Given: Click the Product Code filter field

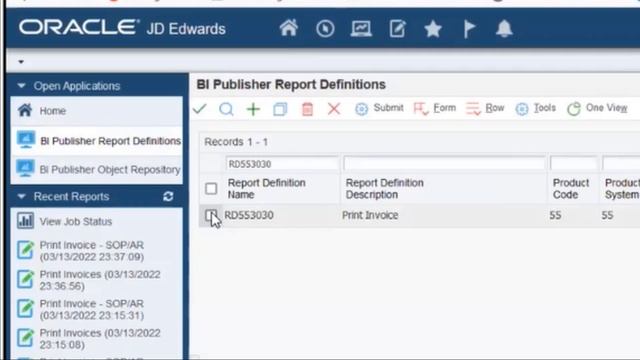Looking at the screenshot, I should pos(574,164).
